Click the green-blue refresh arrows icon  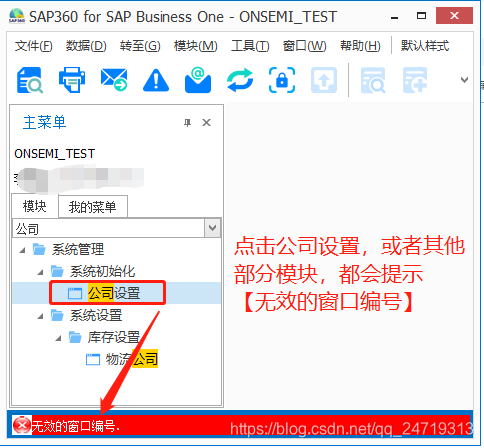pyautogui.click(x=240, y=80)
